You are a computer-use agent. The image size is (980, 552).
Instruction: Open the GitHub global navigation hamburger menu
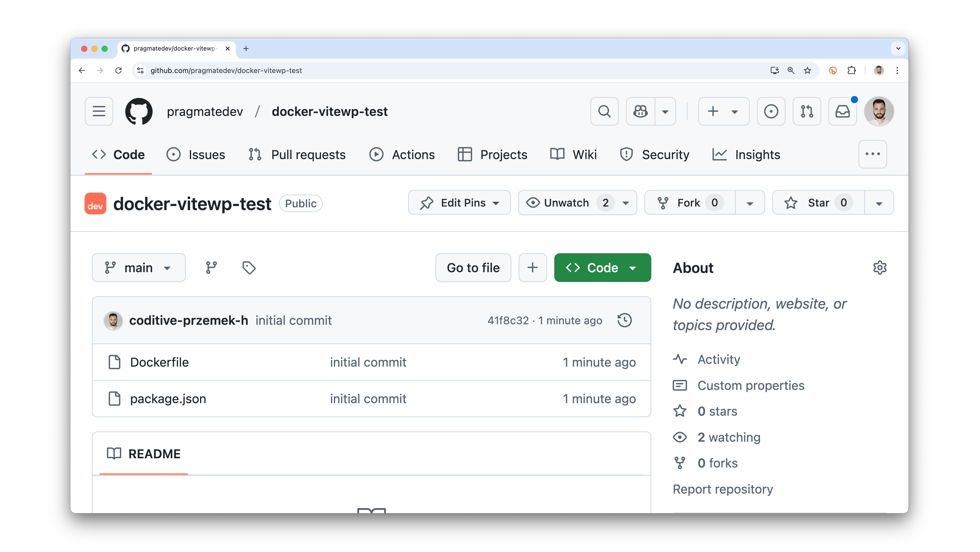[x=99, y=111]
